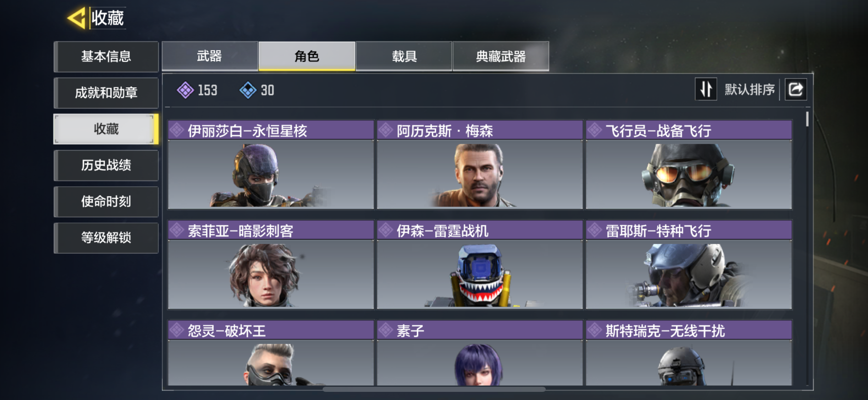The image size is (868, 400).
Task: Click rarity icon on 雷耶斯-特种飞行 card
Action: 595,230
